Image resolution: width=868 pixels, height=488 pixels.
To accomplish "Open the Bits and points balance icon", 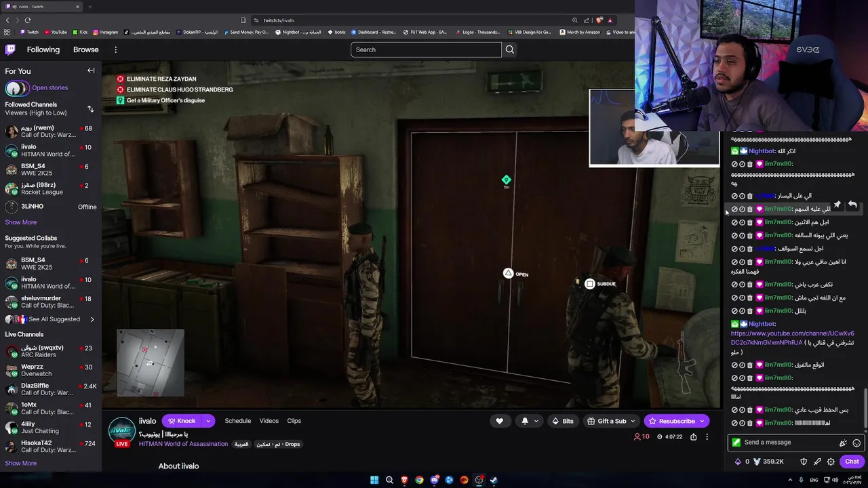I will [738, 462].
